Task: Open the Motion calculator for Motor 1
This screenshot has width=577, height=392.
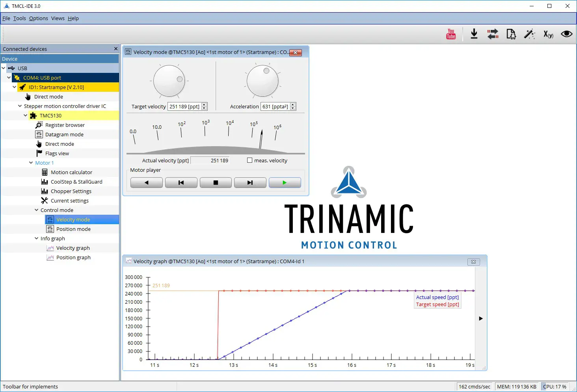Action: (x=72, y=172)
